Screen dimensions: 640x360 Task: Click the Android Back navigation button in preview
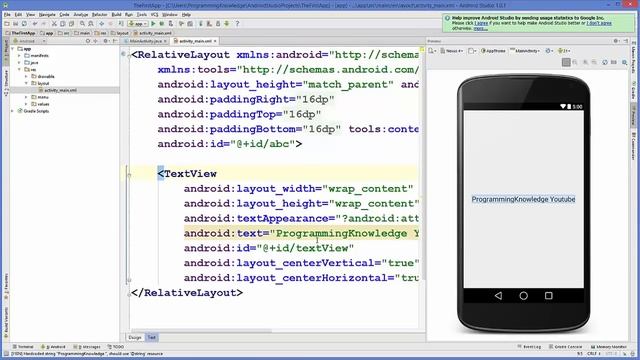pyautogui.click(x=498, y=296)
